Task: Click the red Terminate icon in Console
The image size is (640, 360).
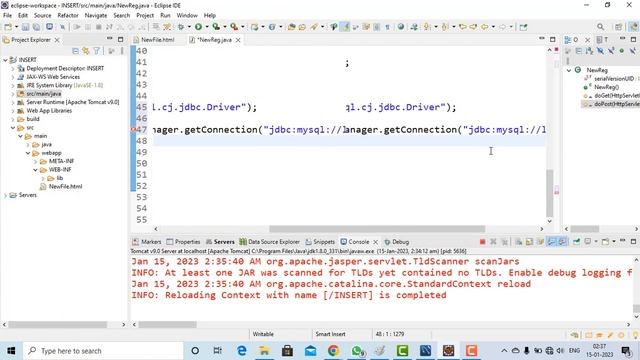Action: point(482,242)
